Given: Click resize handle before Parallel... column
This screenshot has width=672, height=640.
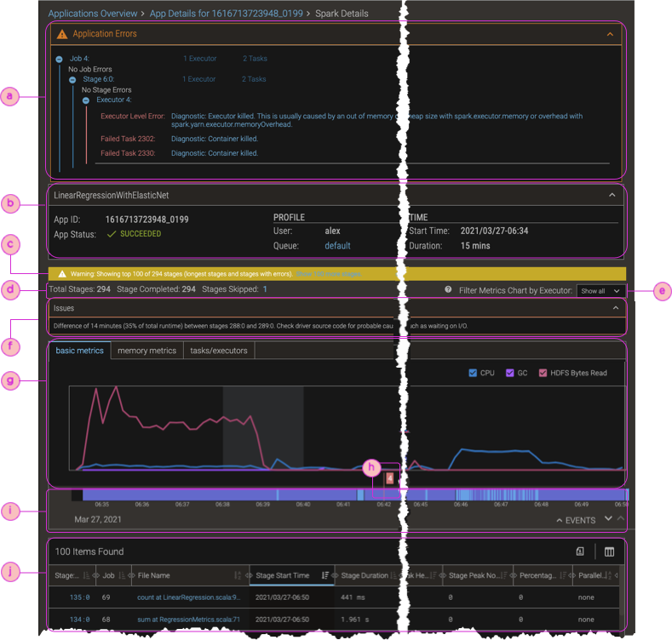Looking at the screenshot, I should click(571, 575).
